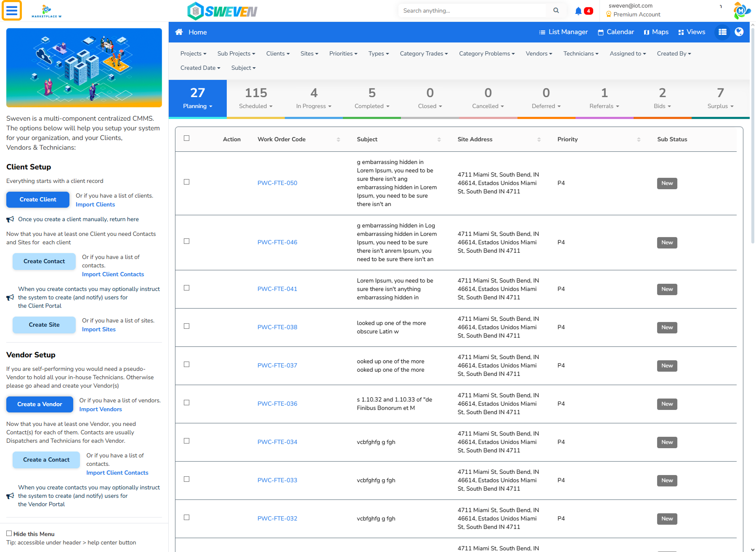Expand the Clients filter dropdown
The width and height of the screenshot is (756, 552).
pyautogui.click(x=278, y=53)
